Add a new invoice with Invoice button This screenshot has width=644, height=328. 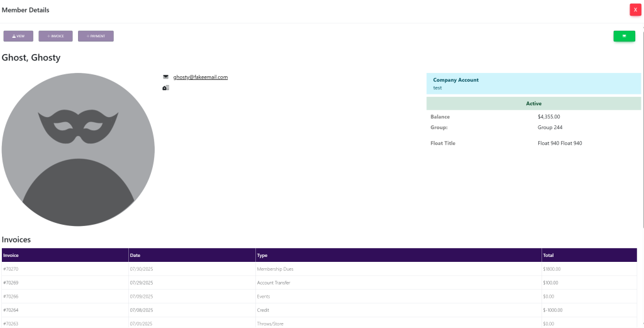tap(55, 37)
